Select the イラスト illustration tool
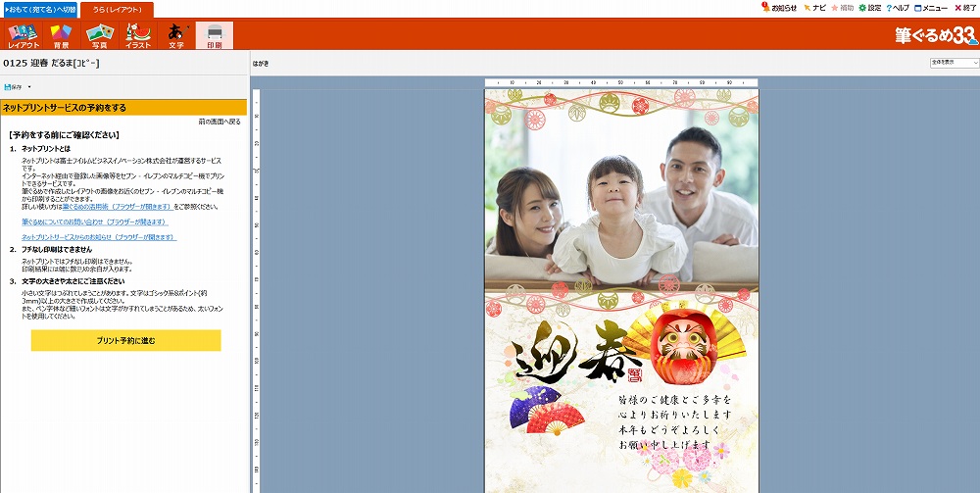 [x=138, y=36]
